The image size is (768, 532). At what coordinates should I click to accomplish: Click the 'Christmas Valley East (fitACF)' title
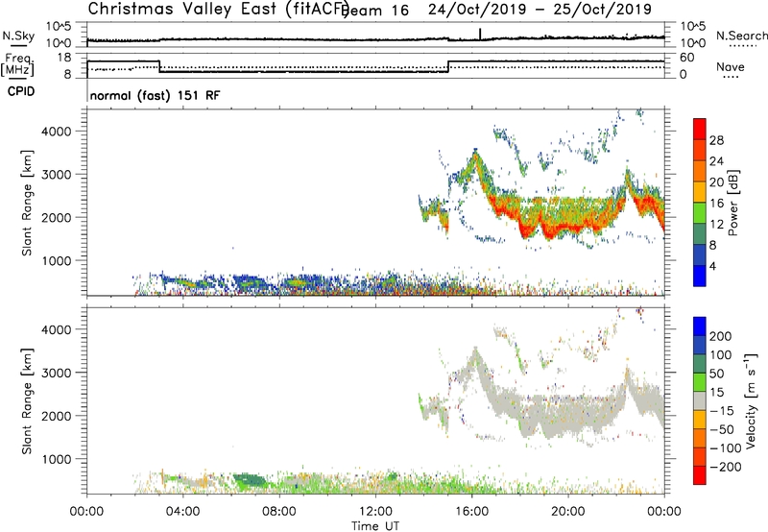pos(219,9)
